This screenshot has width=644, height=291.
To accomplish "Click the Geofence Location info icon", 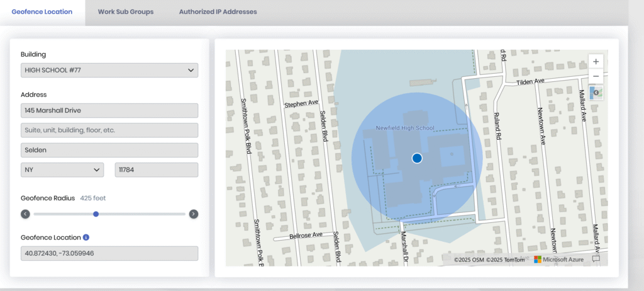I will (86, 237).
